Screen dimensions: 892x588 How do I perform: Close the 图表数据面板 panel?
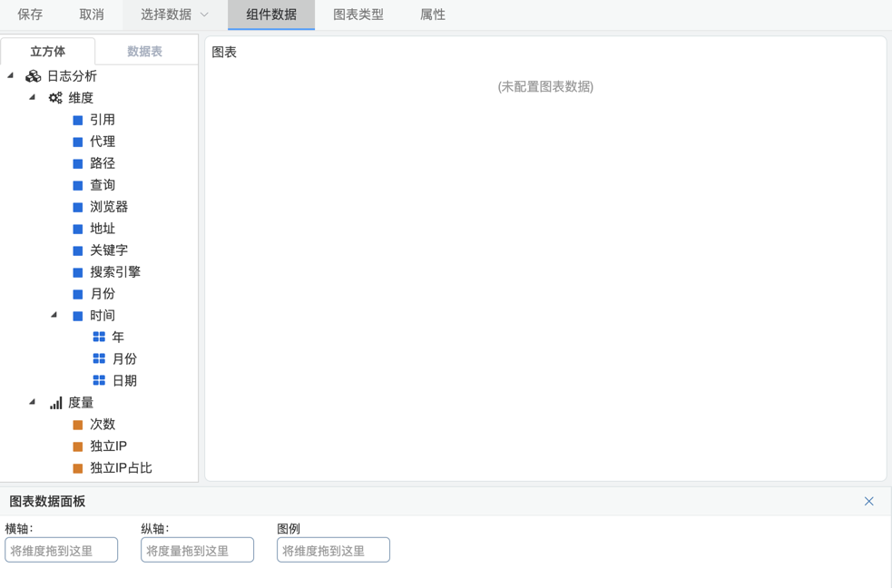tap(868, 501)
